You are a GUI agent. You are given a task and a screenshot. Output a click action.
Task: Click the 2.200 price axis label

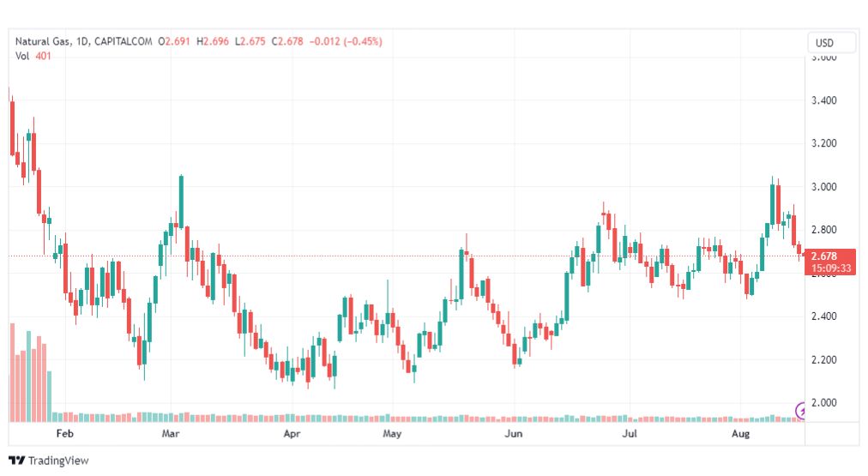point(823,359)
